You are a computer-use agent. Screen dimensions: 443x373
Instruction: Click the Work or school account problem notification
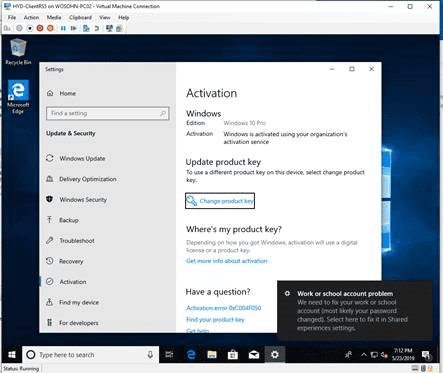click(355, 311)
